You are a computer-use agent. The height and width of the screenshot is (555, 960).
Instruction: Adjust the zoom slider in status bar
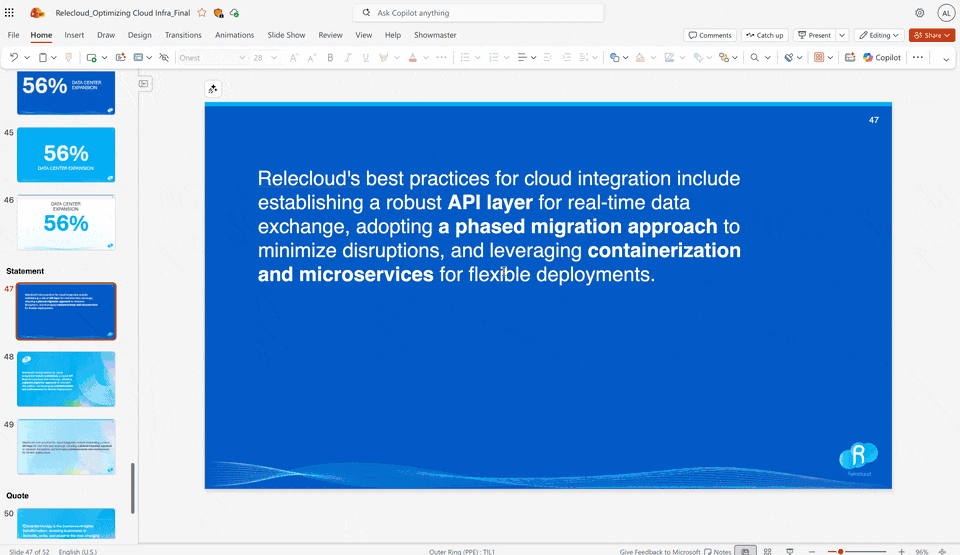pyautogui.click(x=857, y=551)
